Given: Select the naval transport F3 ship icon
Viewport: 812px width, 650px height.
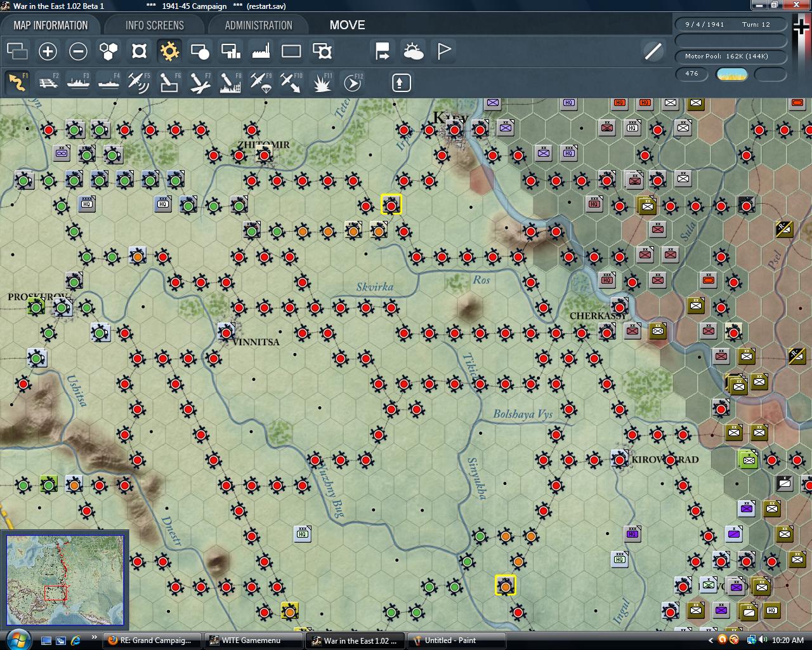Looking at the screenshot, I should (78, 83).
